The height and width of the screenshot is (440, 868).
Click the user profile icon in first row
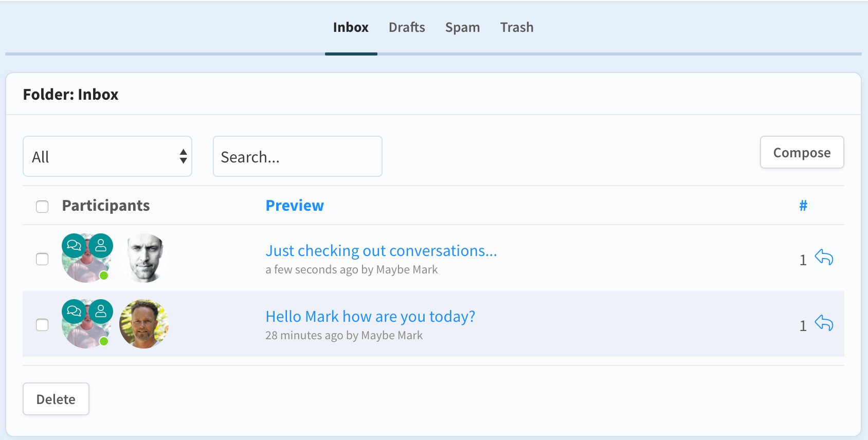pyautogui.click(x=101, y=246)
